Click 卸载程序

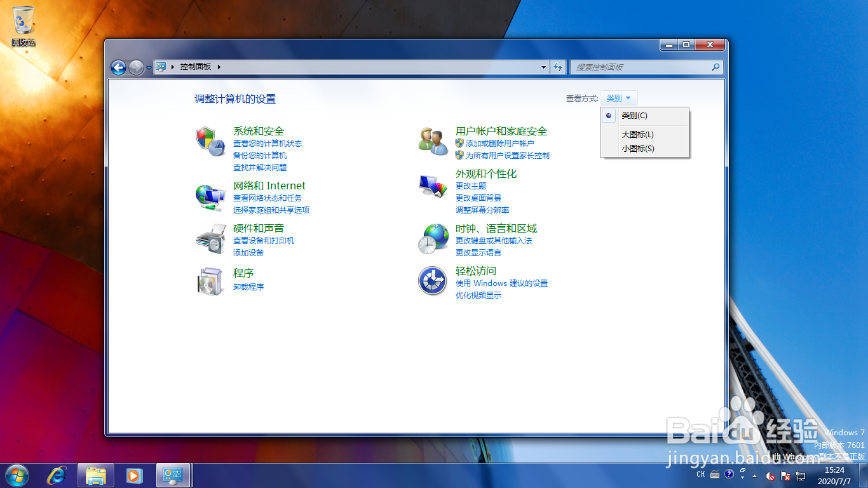pos(248,287)
